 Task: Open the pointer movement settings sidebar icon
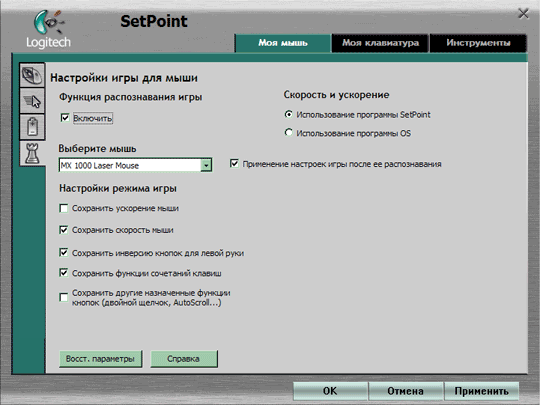[x=32, y=101]
